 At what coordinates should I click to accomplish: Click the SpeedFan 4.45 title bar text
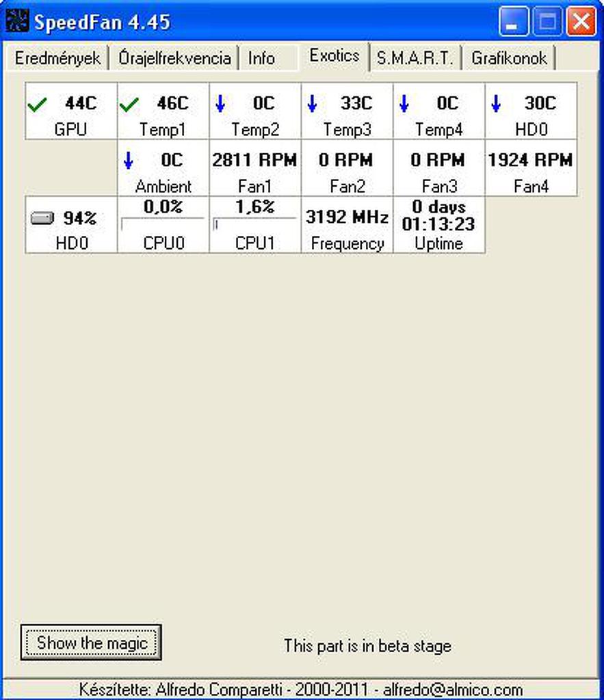103,22
